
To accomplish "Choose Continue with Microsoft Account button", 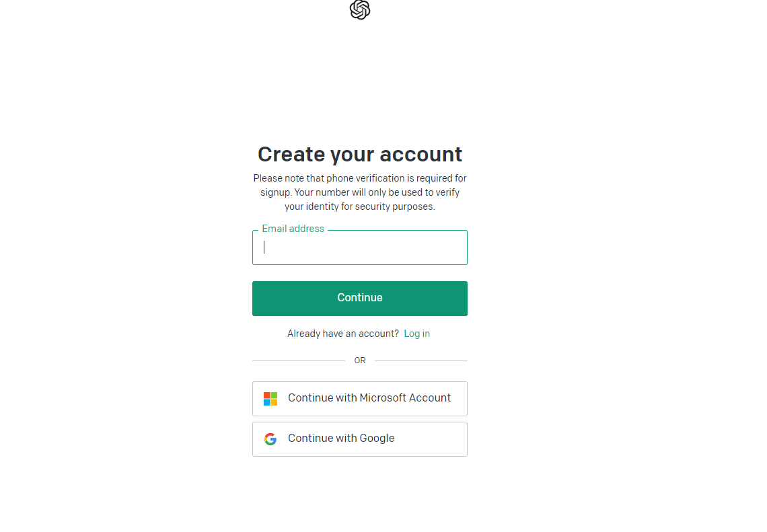I will pyautogui.click(x=360, y=399).
